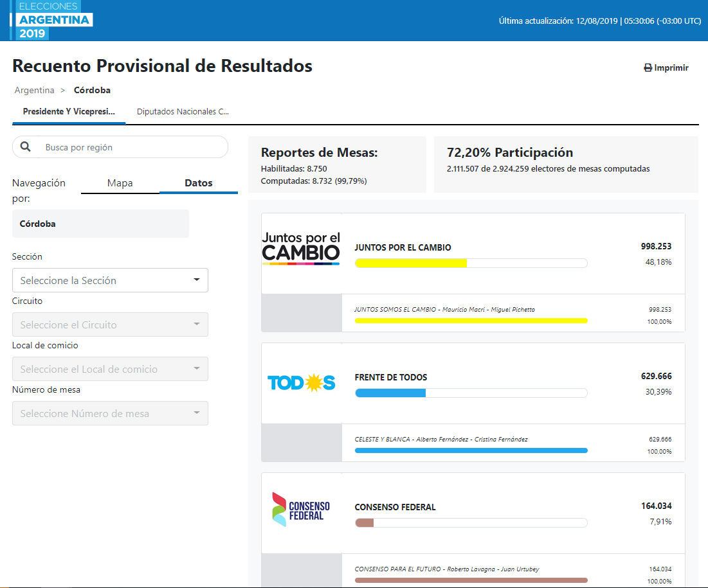Viewport: 708px width, 588px height.
Task: Click the Frente de Todos blue progress bar
Action: 471,393
